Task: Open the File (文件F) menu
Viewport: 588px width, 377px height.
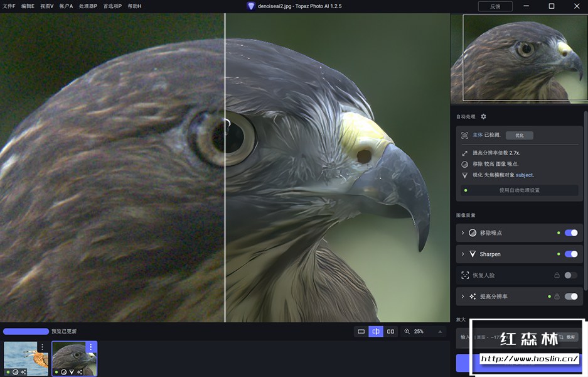Action: coord(9,6)
